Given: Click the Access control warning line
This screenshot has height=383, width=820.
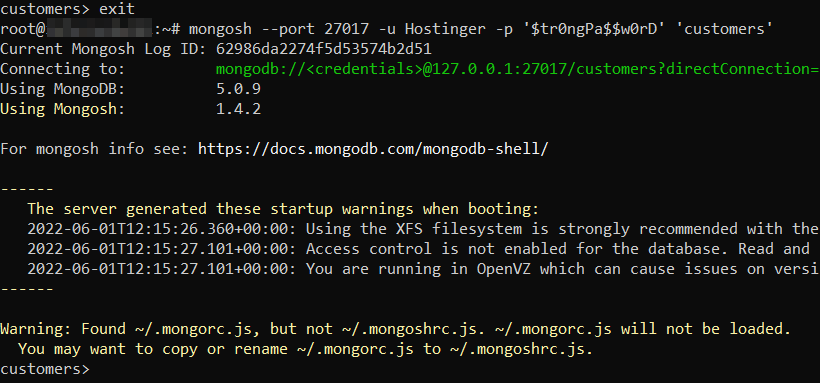Looking at the screenshot, I should coord(423,249).
